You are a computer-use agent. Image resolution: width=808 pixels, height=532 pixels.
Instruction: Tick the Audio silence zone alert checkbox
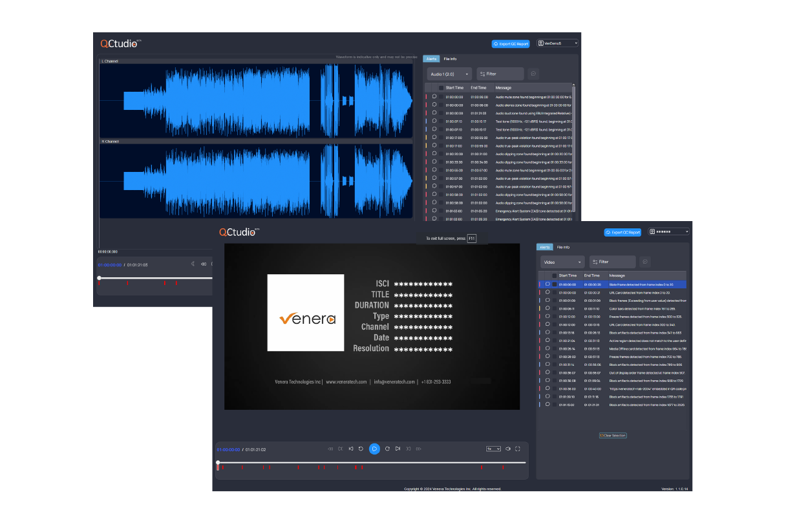(441, 105)
